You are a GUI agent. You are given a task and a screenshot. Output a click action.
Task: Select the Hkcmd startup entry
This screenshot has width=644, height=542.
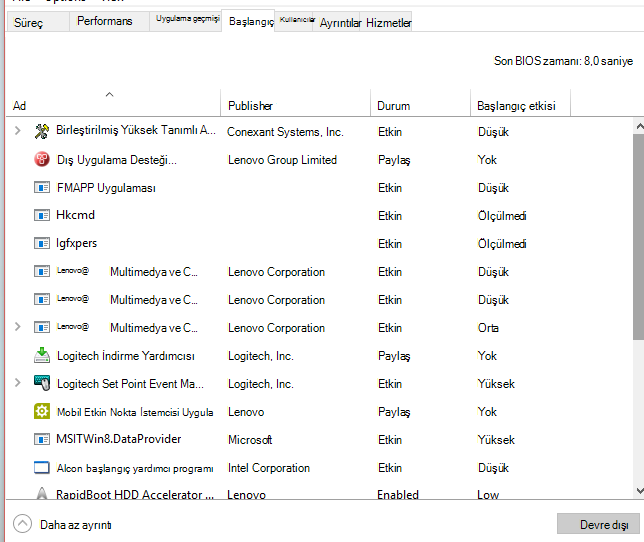(x=320, y=215)
